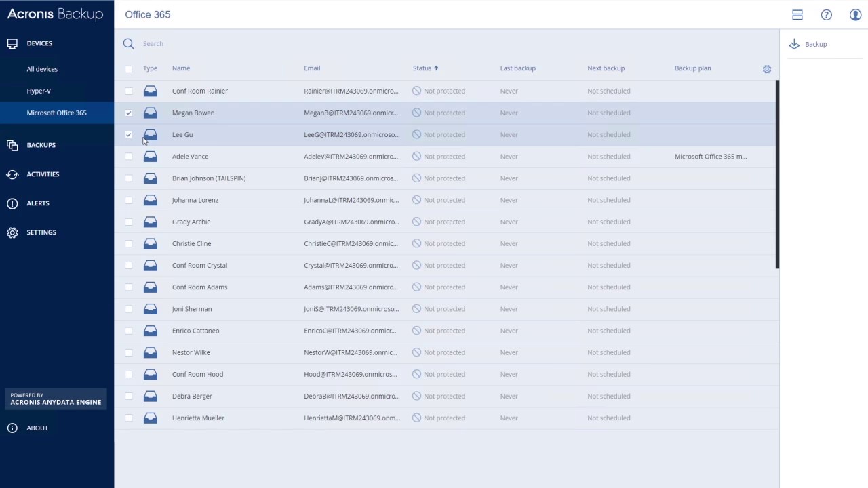This screenshot has width=868, height=488.
Task: Check the Debra Berger checkbox
Action: (x=128, y=396)
